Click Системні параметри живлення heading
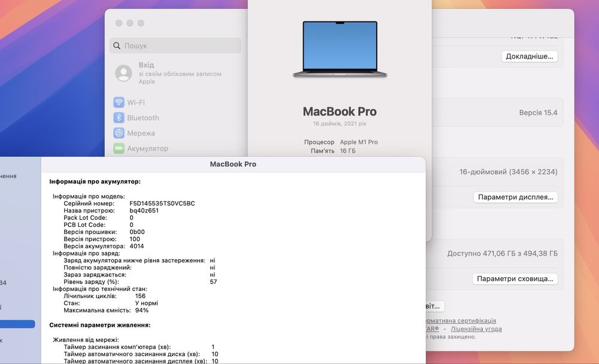 tap(99, 325)
